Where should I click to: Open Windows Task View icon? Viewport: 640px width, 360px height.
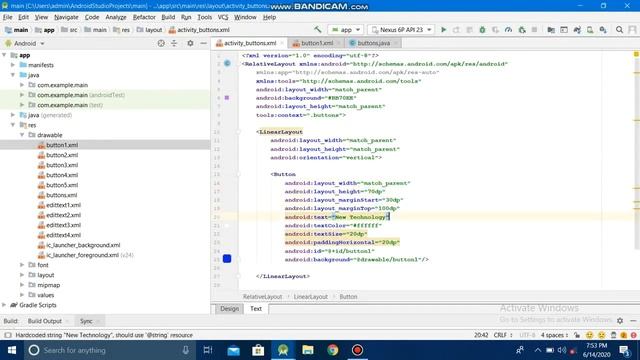208,350
